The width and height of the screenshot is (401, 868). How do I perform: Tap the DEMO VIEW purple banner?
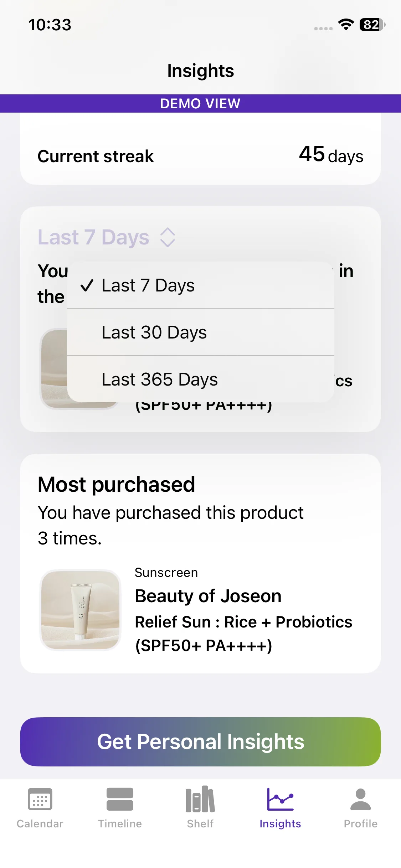tap(200, 104)
